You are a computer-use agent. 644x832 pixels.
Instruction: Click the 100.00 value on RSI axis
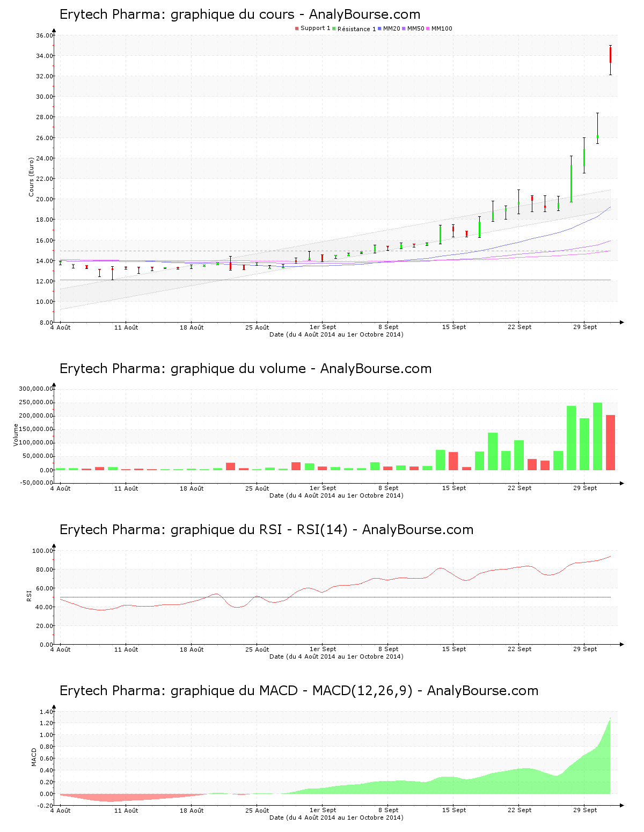click(x=43, y=551)
